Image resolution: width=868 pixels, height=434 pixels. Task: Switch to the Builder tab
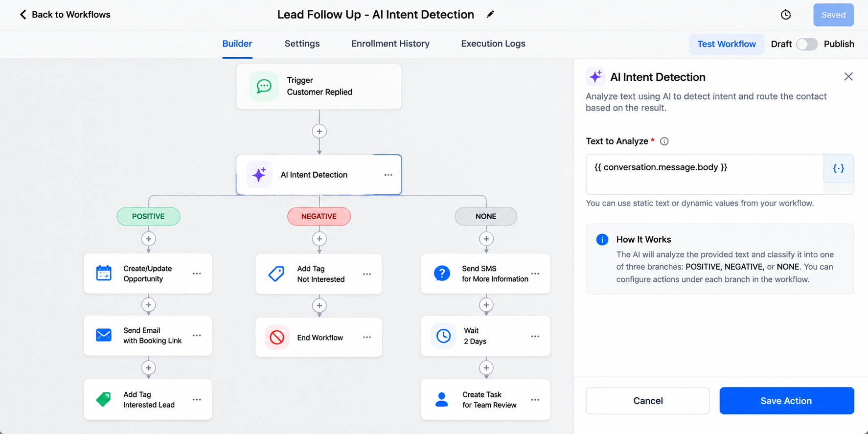[237, 44]
